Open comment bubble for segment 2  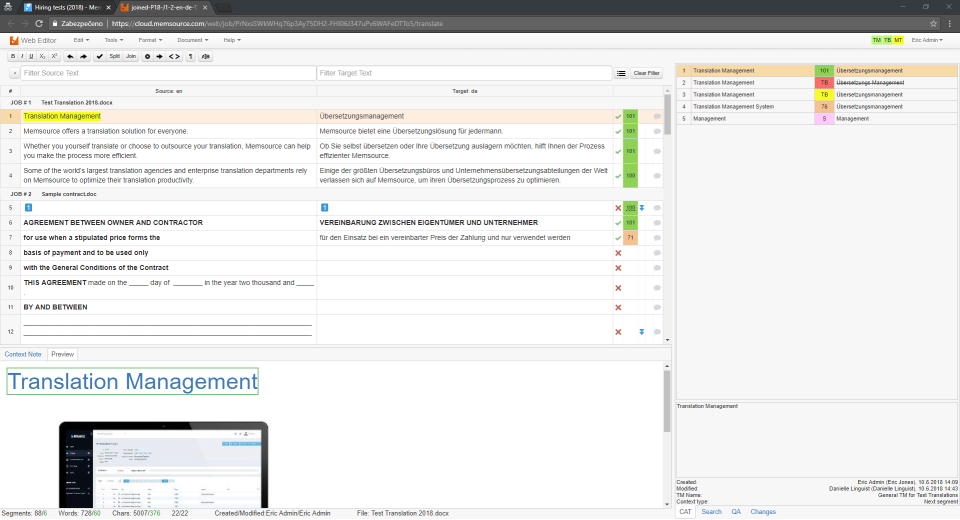click(657, 132)
